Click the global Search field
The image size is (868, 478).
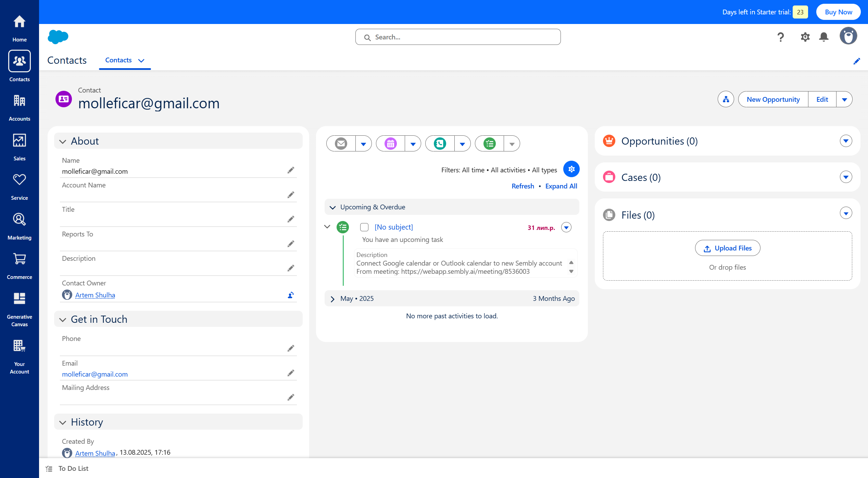coord(458,37)
